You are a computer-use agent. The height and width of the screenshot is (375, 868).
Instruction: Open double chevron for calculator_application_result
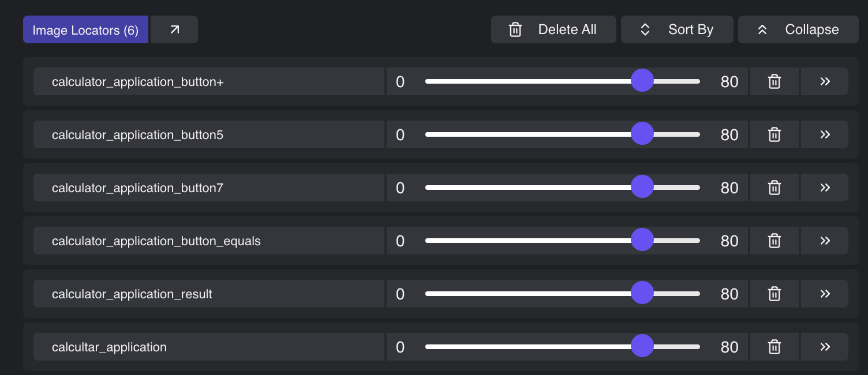(x=825, y=294)
